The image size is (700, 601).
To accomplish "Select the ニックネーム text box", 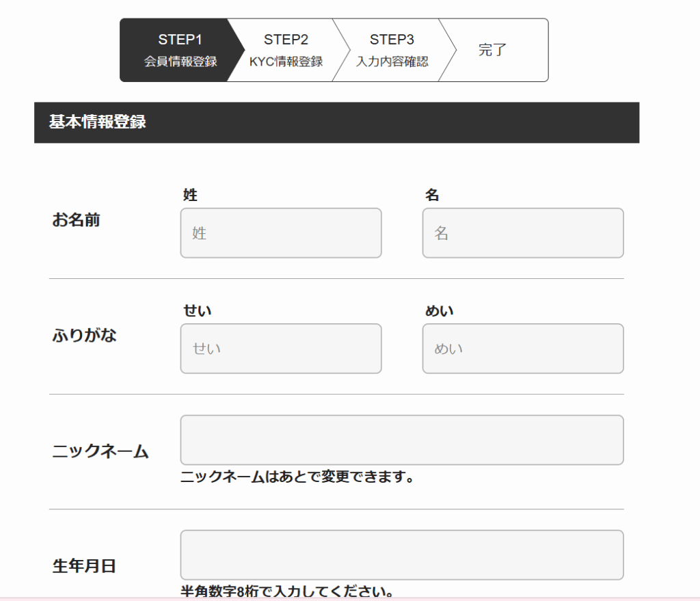I will (x=401, y=440).
